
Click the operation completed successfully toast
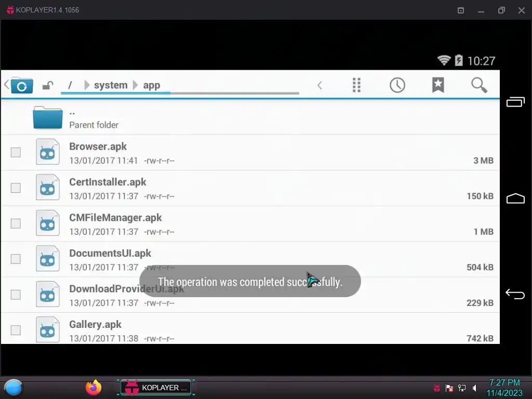click(x=250, y=281)
